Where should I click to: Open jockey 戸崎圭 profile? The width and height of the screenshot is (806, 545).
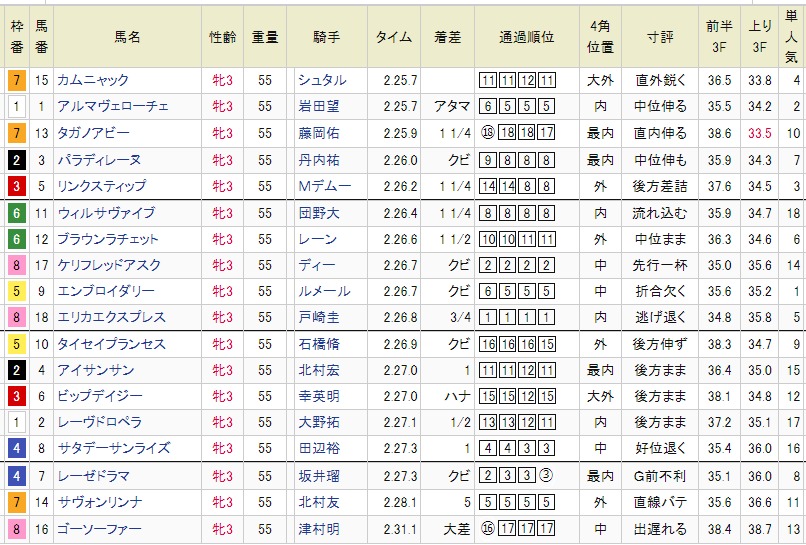click(319, 317)
